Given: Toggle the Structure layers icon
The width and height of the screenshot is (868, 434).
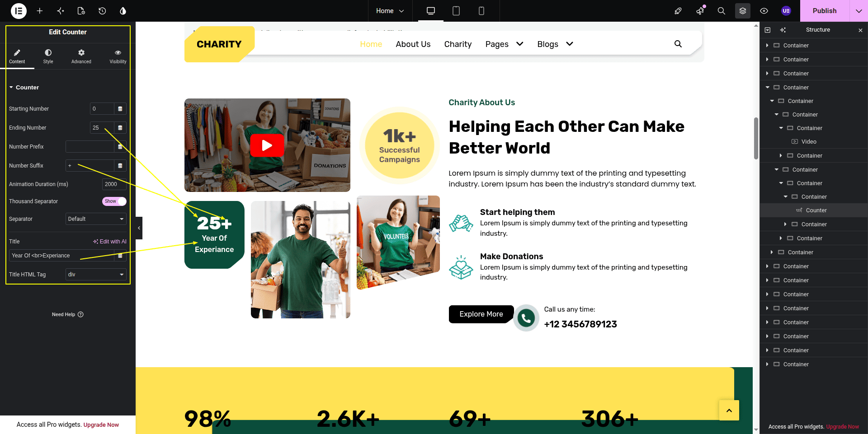Looking at the screenshot, I should tap(743, 11).
